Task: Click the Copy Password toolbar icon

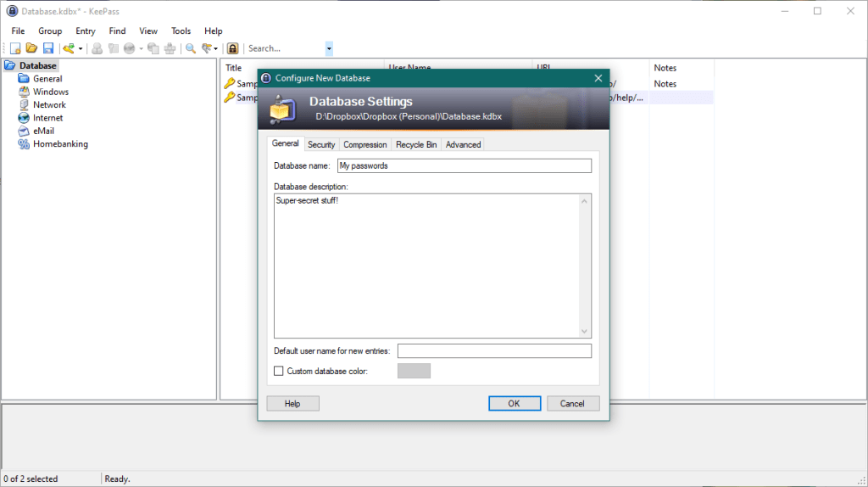Action: click(x=114, y=48)
